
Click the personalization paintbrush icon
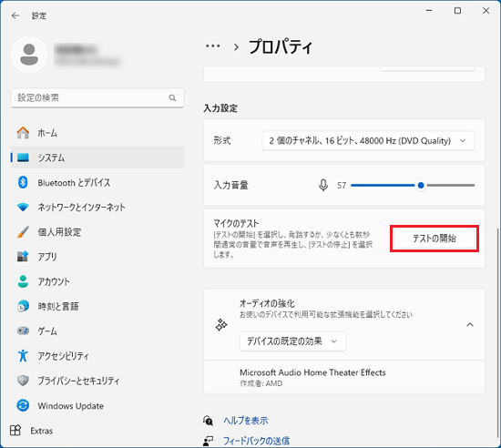tap(23, 232)
